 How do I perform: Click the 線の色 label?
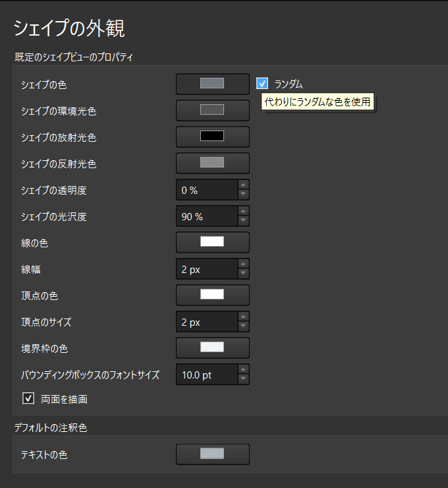coord(34,243)
